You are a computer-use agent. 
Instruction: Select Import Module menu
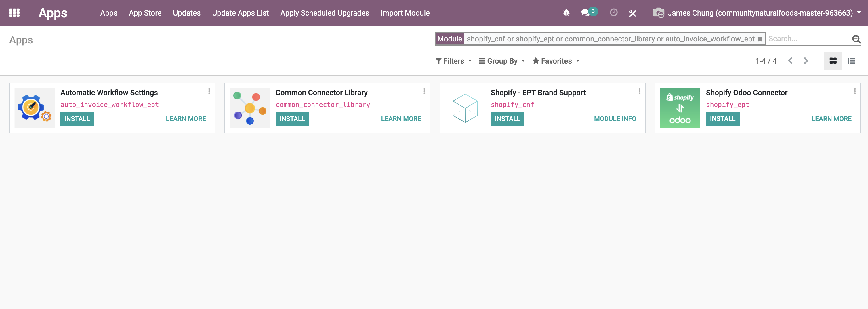(405, 13)
